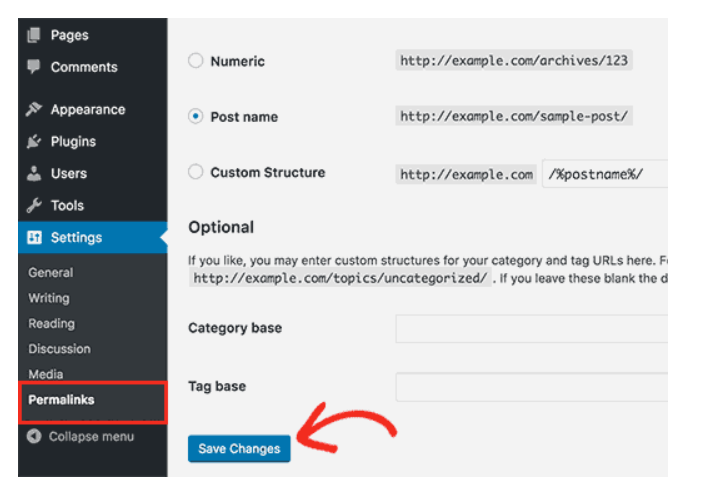Viewport: 702px width, 495px height.
Task: Focus the Tag base input field
Action: pyautogui.click(x=530, y=387)
